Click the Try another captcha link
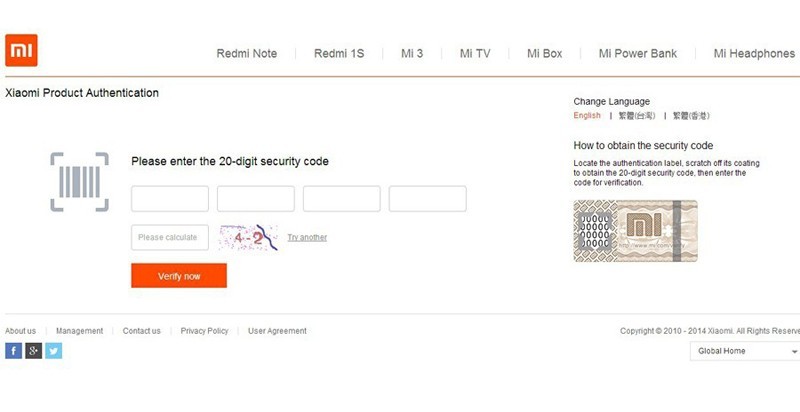This screenshot has height=412, width=800. tap(307, 238)
